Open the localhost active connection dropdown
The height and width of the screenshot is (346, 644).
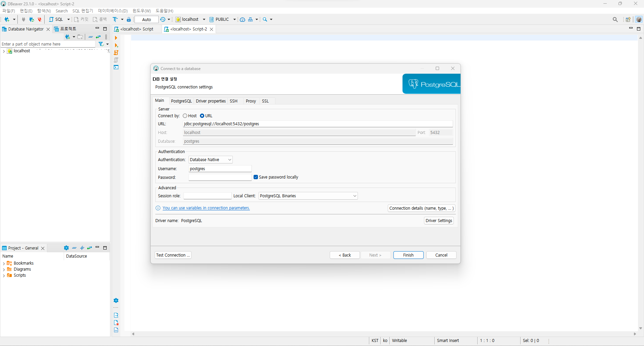(204, 19)
